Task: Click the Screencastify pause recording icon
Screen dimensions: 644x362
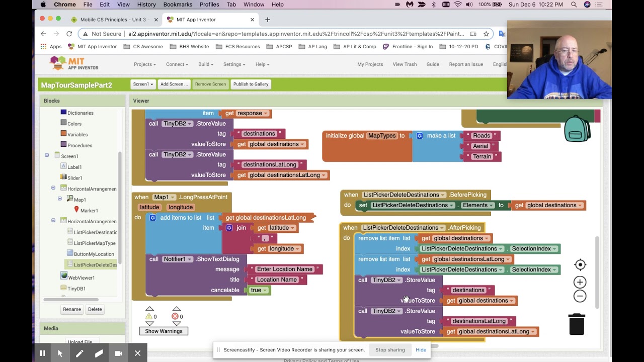Action: click(43, 353)
